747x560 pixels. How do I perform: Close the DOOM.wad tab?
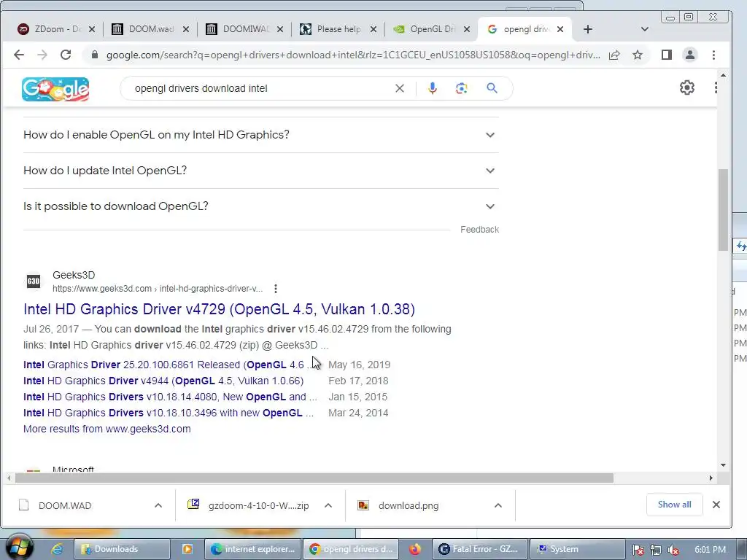186,29
